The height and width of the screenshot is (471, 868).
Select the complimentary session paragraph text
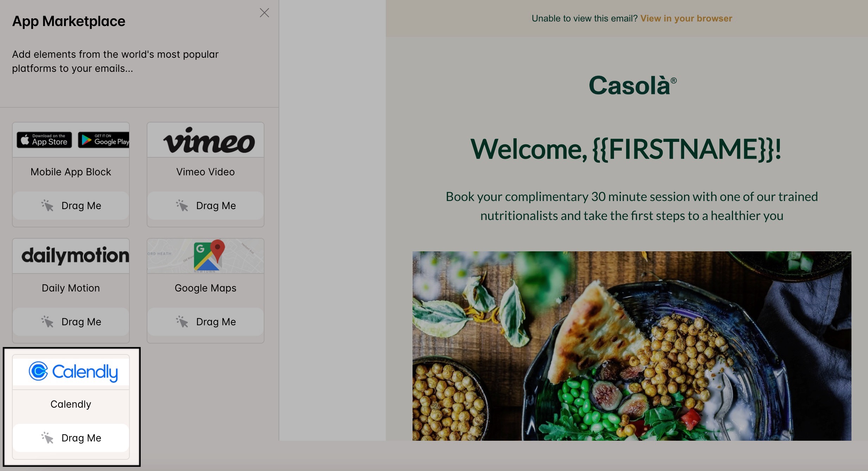pos(632,206)
